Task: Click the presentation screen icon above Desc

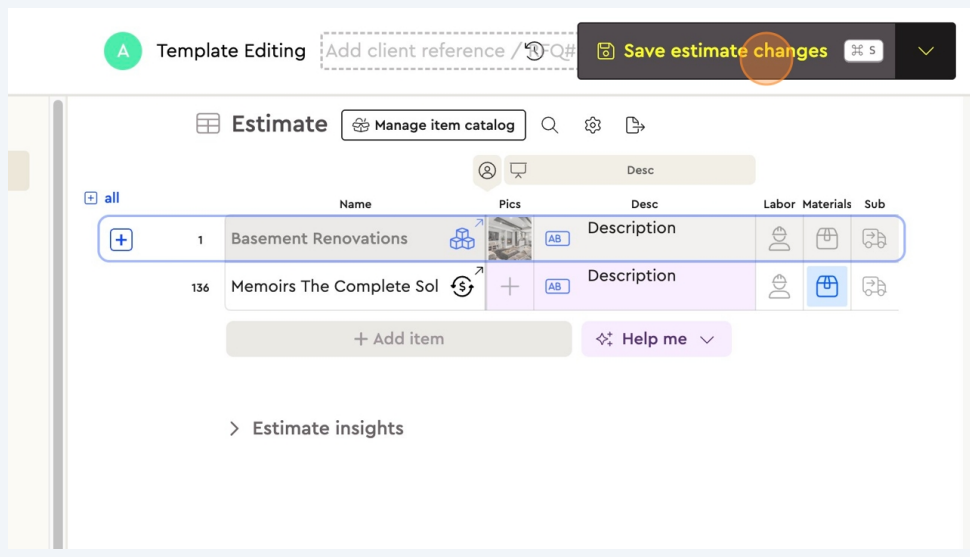Action: point(518,170)
